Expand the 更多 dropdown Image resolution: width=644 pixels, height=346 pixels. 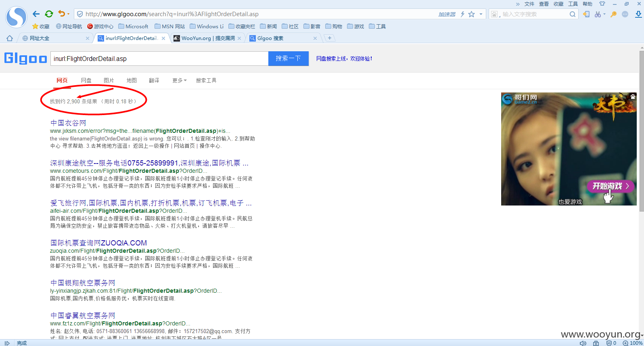[179, 80]
